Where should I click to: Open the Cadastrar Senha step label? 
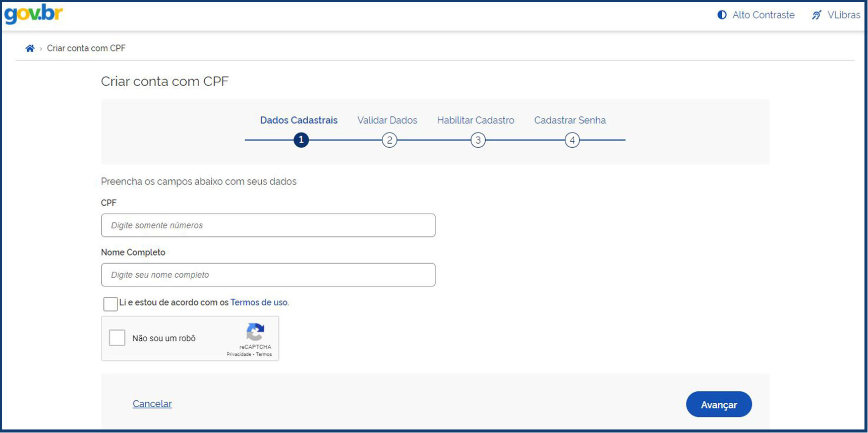[x=570, y=120]
